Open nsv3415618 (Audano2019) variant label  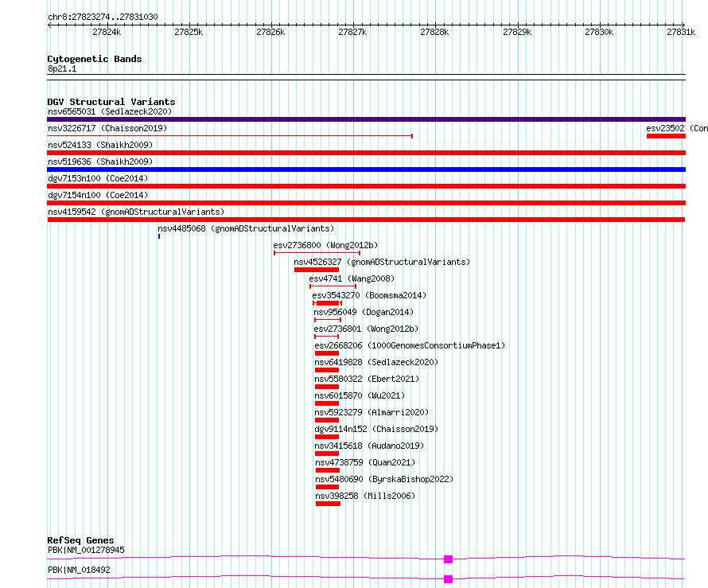[369, 446]
